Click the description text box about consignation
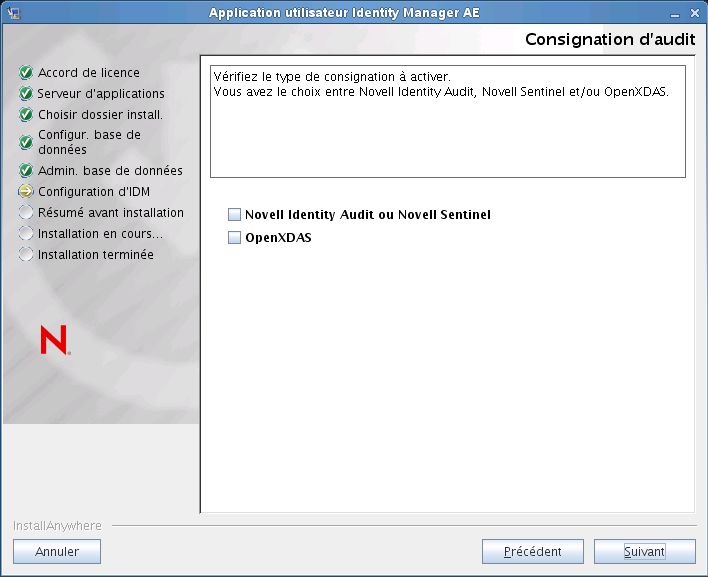 click(x=448, y=121)
